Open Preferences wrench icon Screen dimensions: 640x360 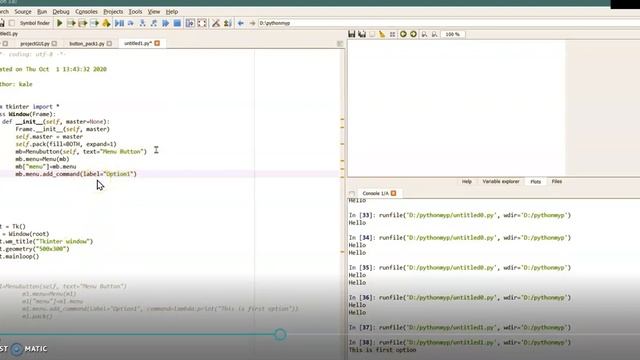(x=216, y=23)
